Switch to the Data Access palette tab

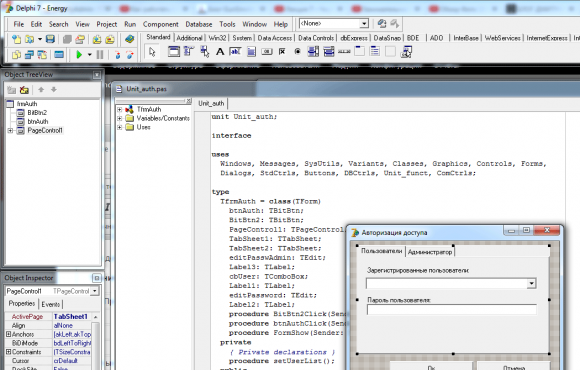pyautogui.click(x=274, y=38)
